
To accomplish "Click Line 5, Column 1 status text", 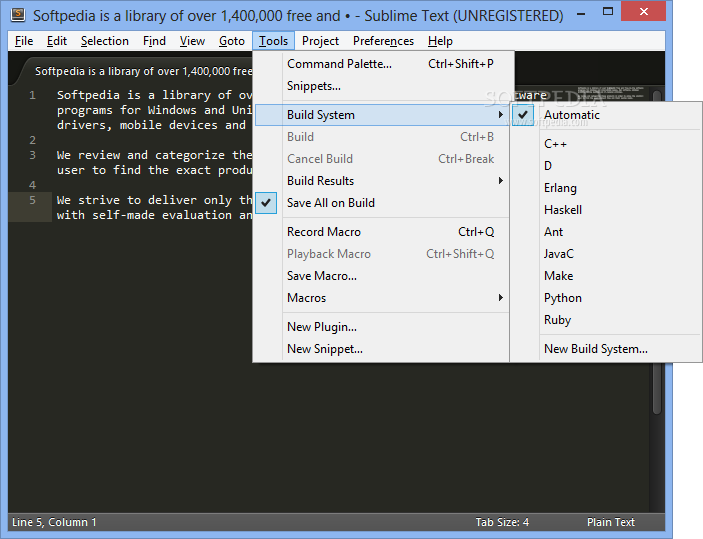I will point(54,522).
